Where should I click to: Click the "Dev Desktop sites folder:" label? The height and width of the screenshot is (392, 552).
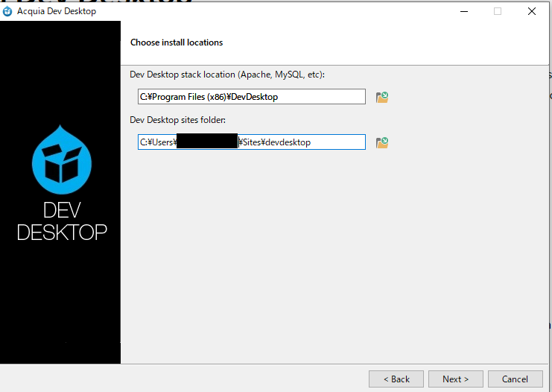[177, 120]
